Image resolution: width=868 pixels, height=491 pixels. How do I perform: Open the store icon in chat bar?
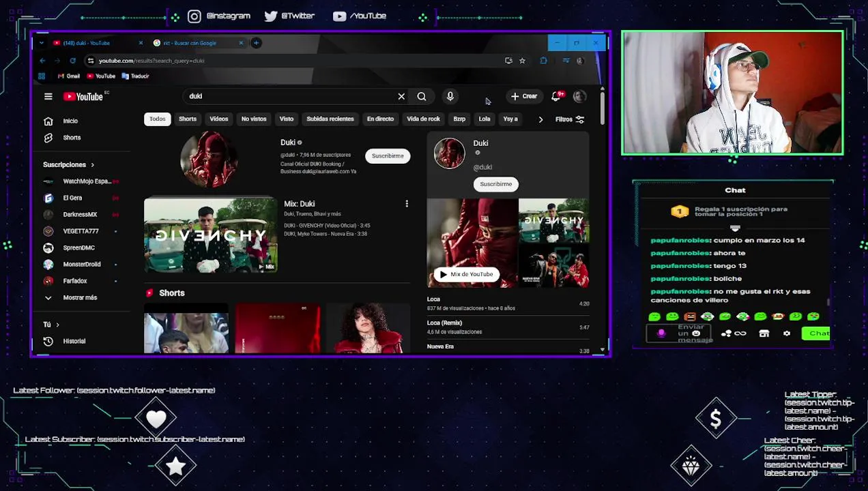click(764, 333)
